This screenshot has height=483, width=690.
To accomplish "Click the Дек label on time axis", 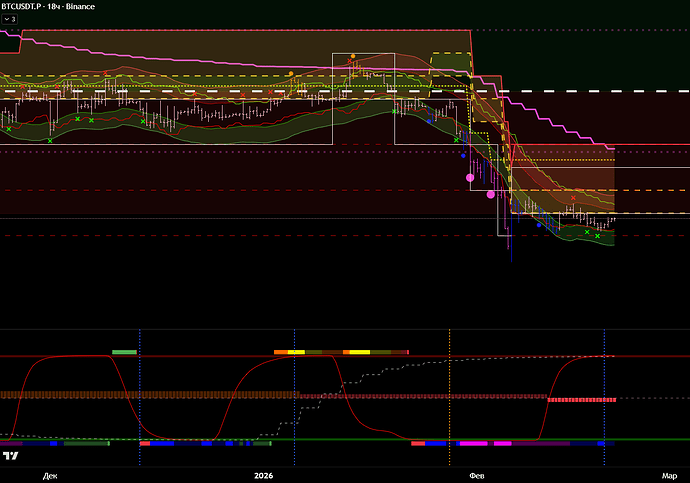I will 50,476.
